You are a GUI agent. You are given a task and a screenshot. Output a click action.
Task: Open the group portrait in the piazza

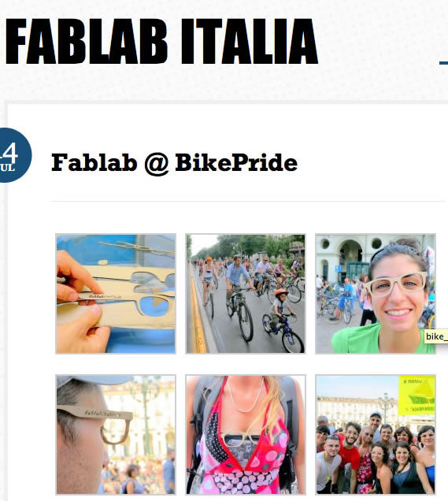[376, 435]
